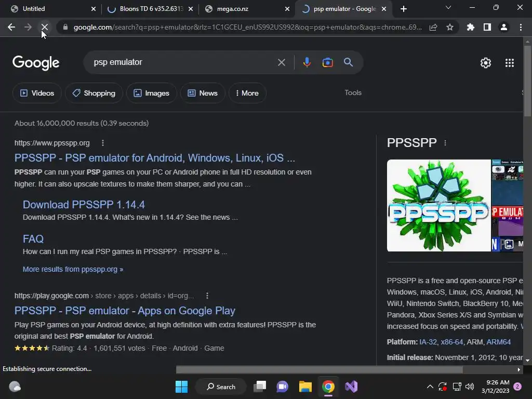This screenshot has height=399, width=532.
Task: Open the Windows Start menu
Action: 181,387
